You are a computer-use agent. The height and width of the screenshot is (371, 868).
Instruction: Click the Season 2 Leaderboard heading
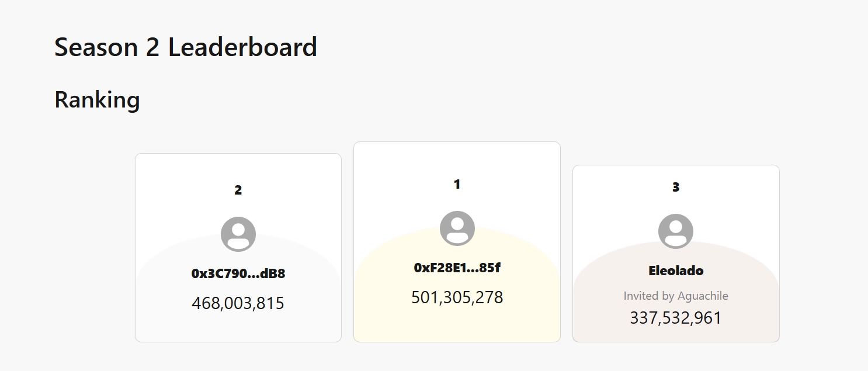tap(186, 47)
